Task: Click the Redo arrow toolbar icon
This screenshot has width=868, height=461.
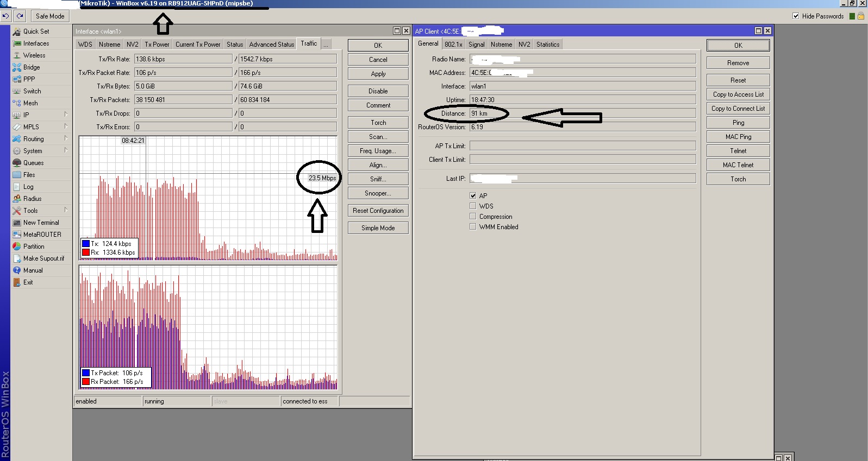Action: point(20,16)
